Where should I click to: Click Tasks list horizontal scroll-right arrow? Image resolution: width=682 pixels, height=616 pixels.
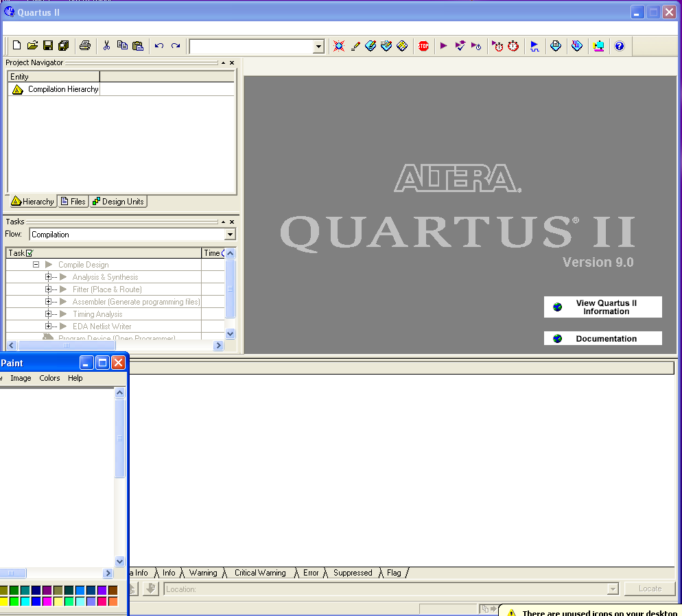(x=218, y=346)
